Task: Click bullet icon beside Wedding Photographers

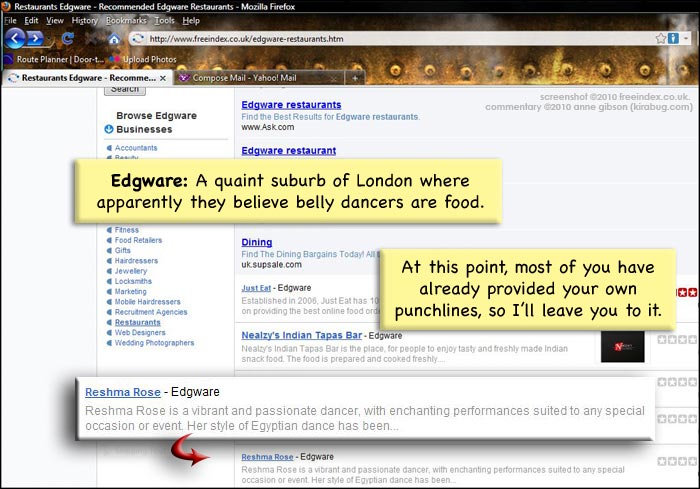Action: [109, 343]
